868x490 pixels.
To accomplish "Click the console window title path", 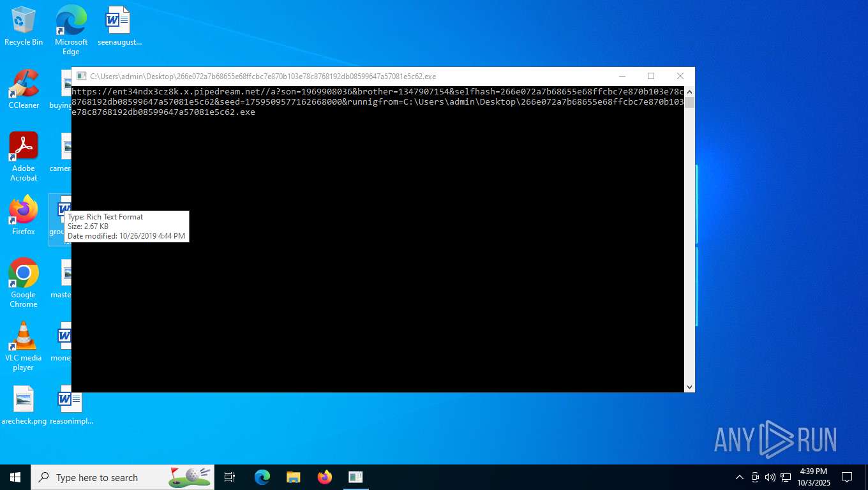I will [263, 76].
